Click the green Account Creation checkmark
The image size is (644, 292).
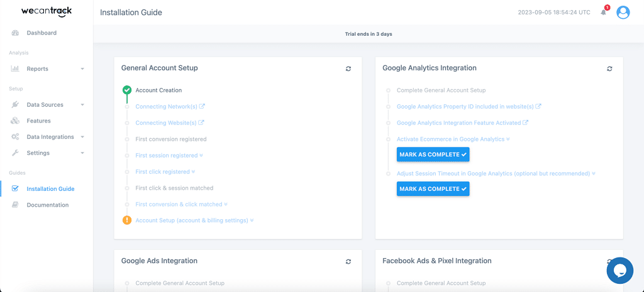point(127,90)
